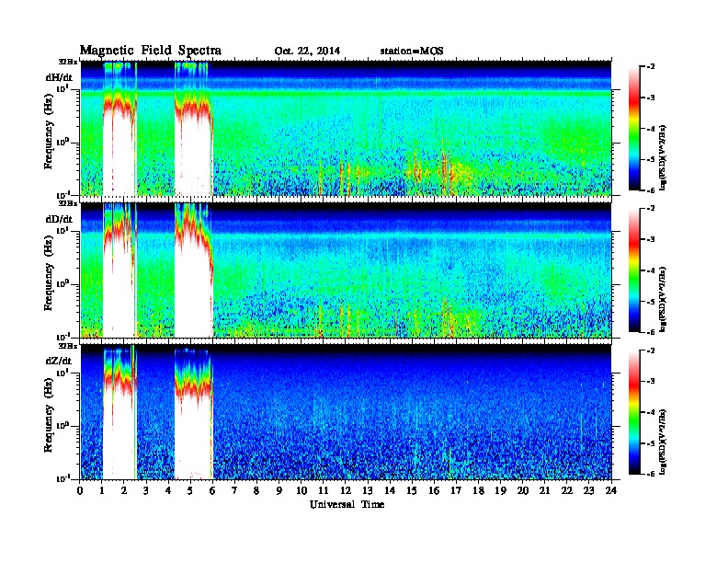Click hour tick label "22" on time axis

click(567, 491)
